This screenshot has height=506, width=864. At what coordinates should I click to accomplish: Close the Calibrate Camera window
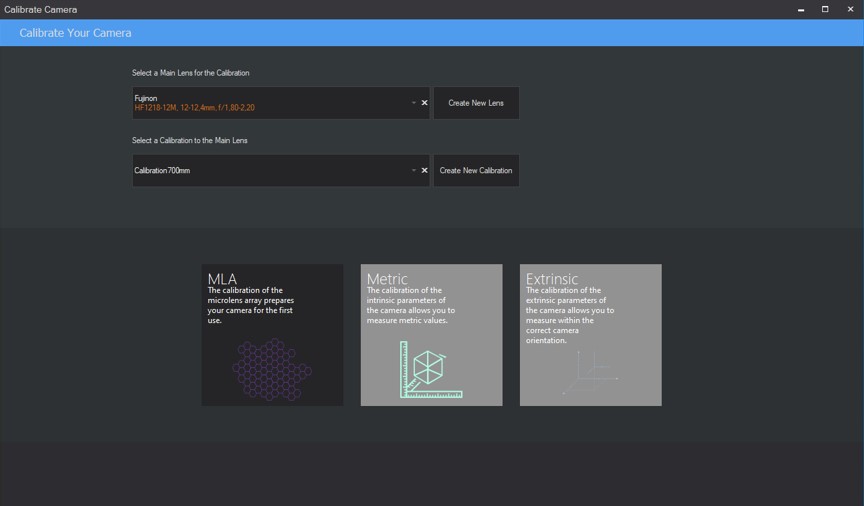[850, 10]
